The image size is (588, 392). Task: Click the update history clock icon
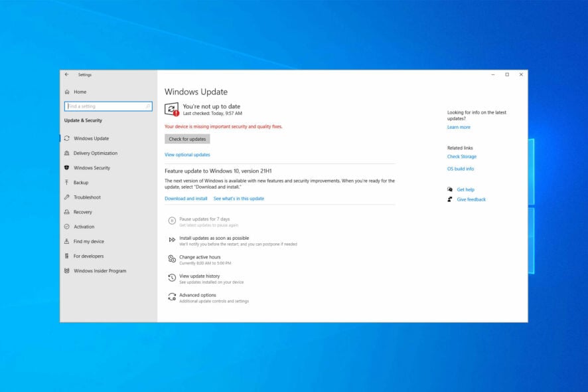tap(172, 278)
